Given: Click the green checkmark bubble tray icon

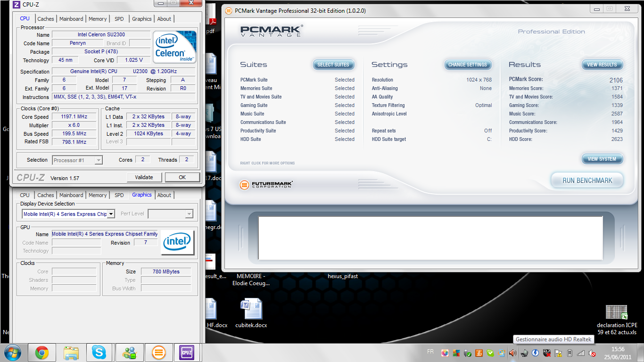Looking at the screenshot, I should tap(490, 353).
